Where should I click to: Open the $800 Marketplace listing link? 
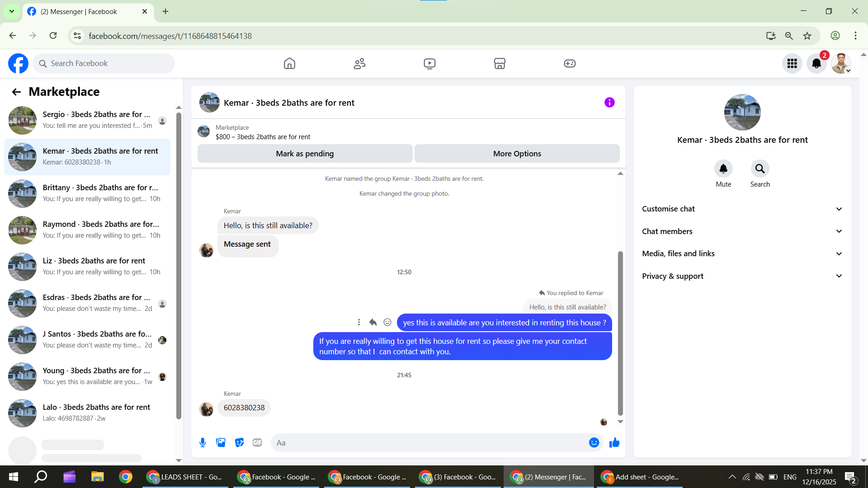click(x=263, y=137)
